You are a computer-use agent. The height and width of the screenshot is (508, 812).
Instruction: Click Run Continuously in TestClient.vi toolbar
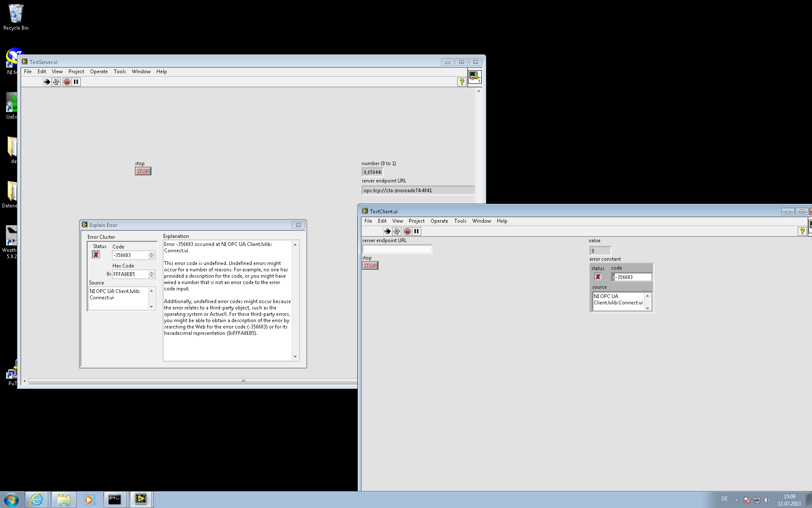397,231
